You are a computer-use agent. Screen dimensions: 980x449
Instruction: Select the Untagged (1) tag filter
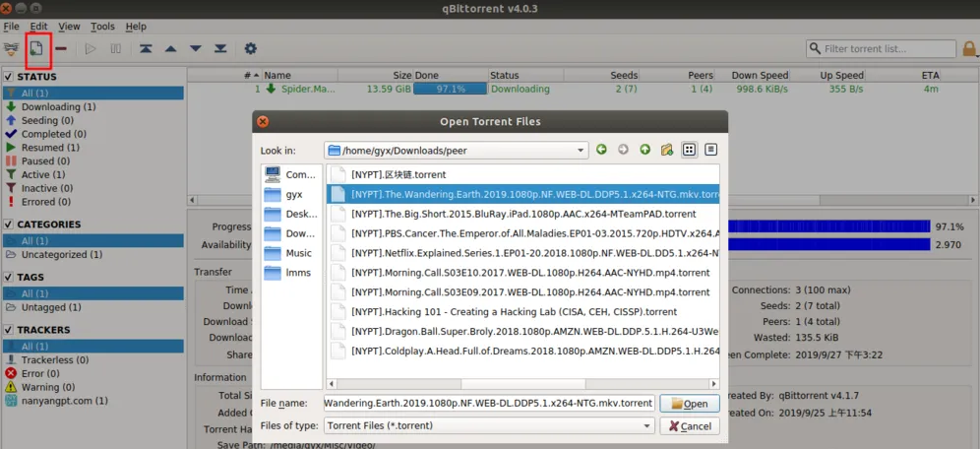pyautogui.click(x=93, y=307)
